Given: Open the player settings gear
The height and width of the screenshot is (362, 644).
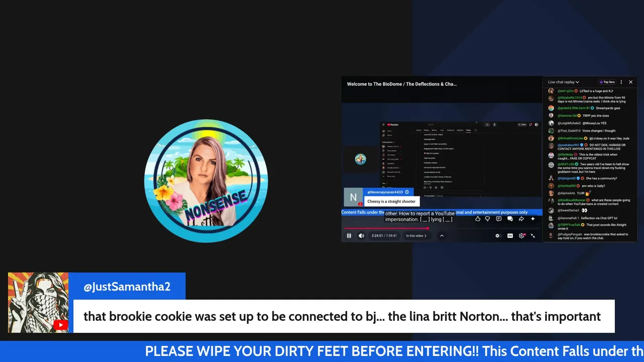Looking at the screenshot, I should pos(522,235).
